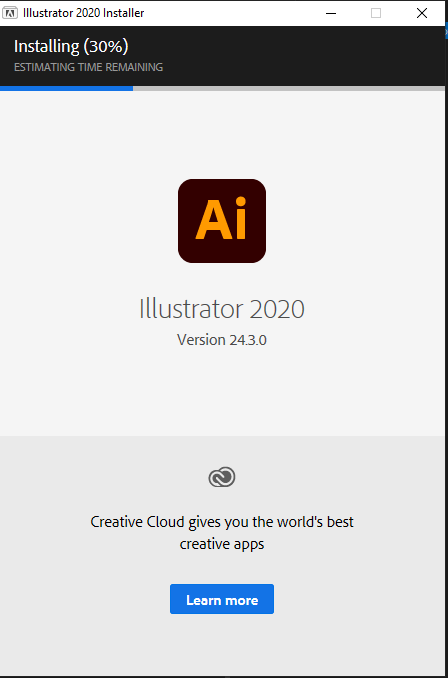Click the 'ESTIMATING TIME REMAINING' text
This screenshot has width=448, height=678.
pyautogui.click(x=89, y=67)
